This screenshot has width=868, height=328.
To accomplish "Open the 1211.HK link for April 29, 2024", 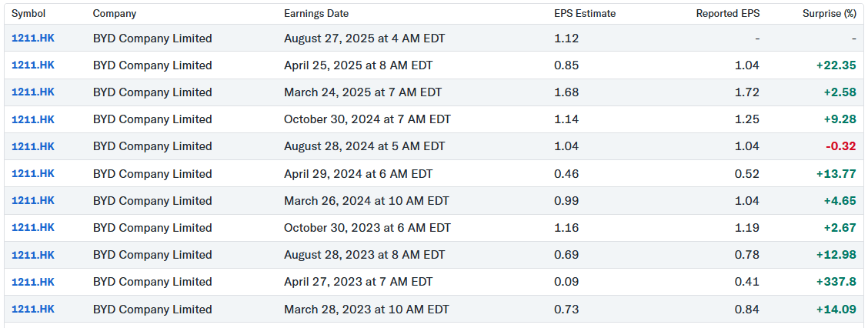I will [x=32, y=173].
